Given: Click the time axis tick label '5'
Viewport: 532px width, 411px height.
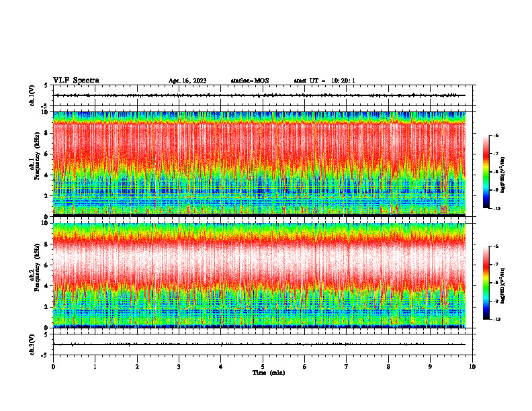Looking at the screenshot, I should coord(263,367).
